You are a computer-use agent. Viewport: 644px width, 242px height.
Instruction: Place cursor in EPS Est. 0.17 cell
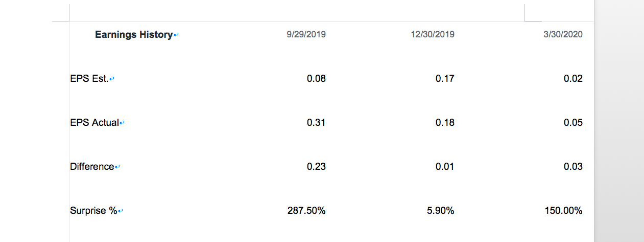click(445, 79)
